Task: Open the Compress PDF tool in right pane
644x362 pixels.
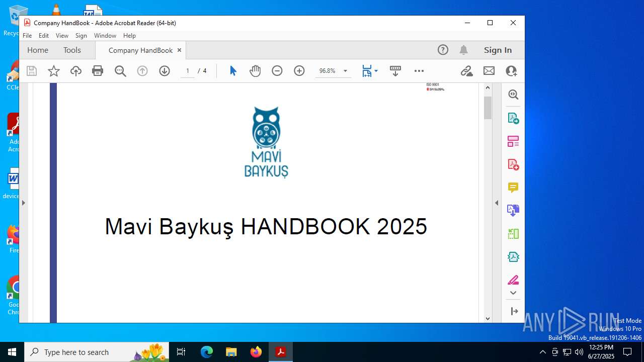Action: 513,256
